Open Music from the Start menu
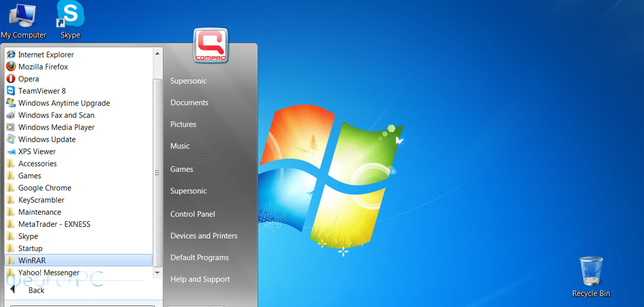 pos(180,146)
